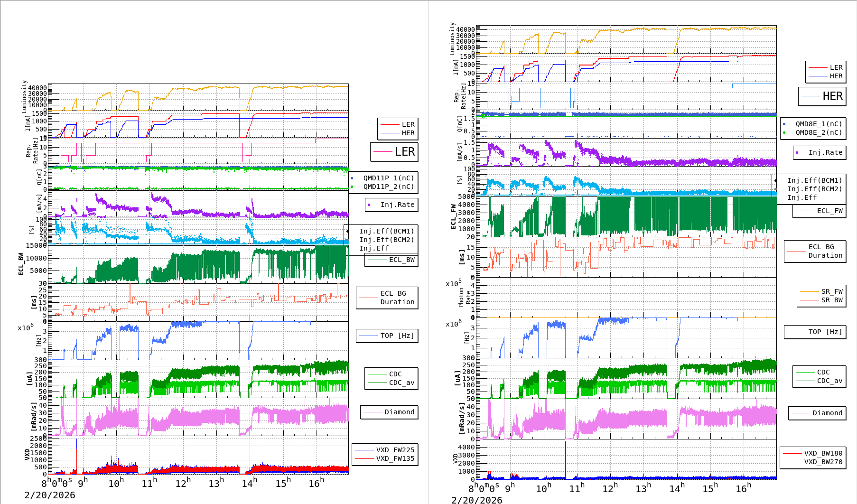Click the large LER title box
This screenshot has width=857, height=504.
pos(394,152)
